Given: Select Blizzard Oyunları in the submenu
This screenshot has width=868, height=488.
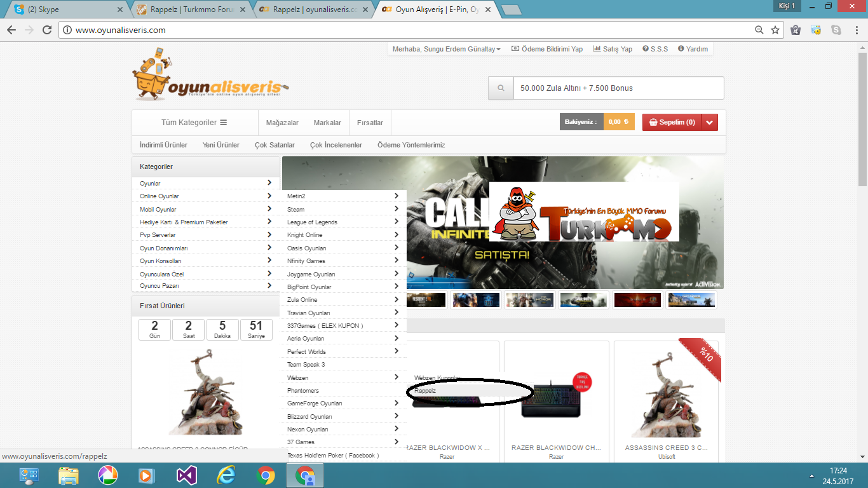Looking at the screenshot, I should pos(343,416).
